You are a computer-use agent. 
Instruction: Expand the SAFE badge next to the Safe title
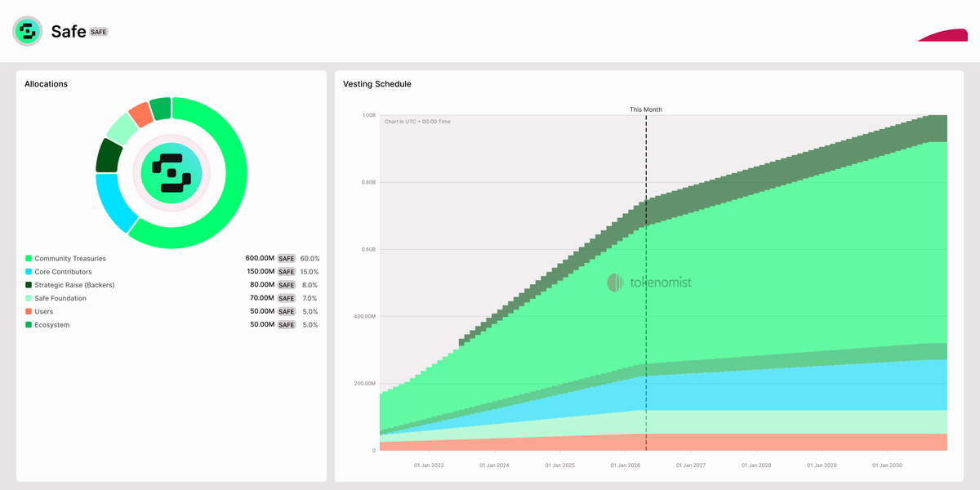click(x=97, y=32)
